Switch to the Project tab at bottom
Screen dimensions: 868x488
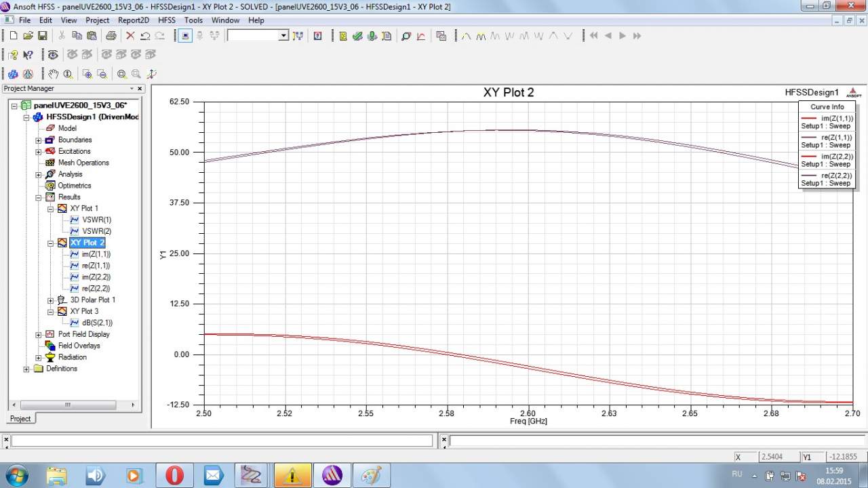20,419
